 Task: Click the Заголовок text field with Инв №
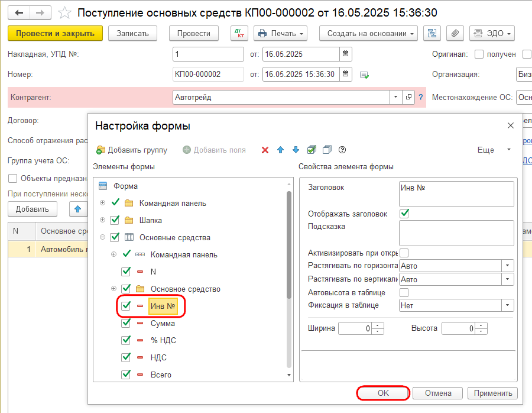[456, 194]
